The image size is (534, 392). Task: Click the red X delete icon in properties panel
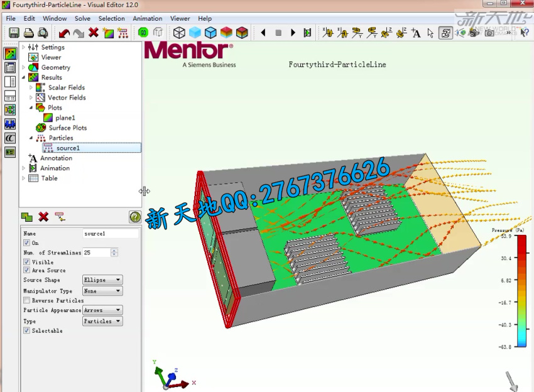point(43,217)
